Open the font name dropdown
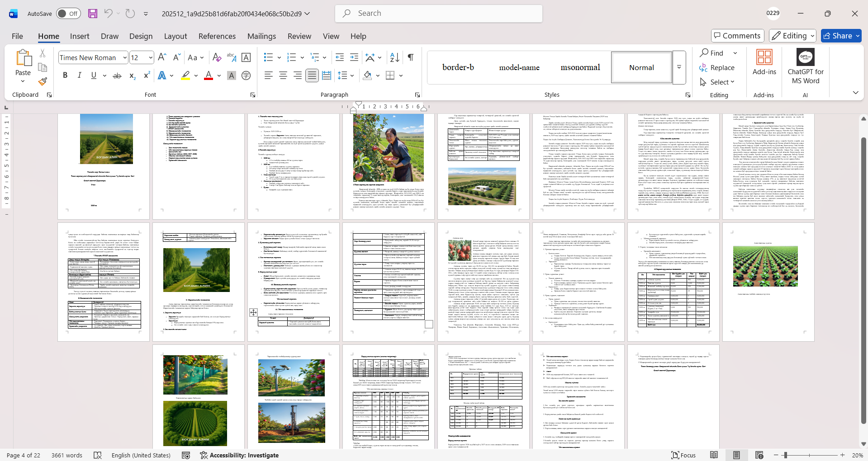 click(x=125, y=57)
